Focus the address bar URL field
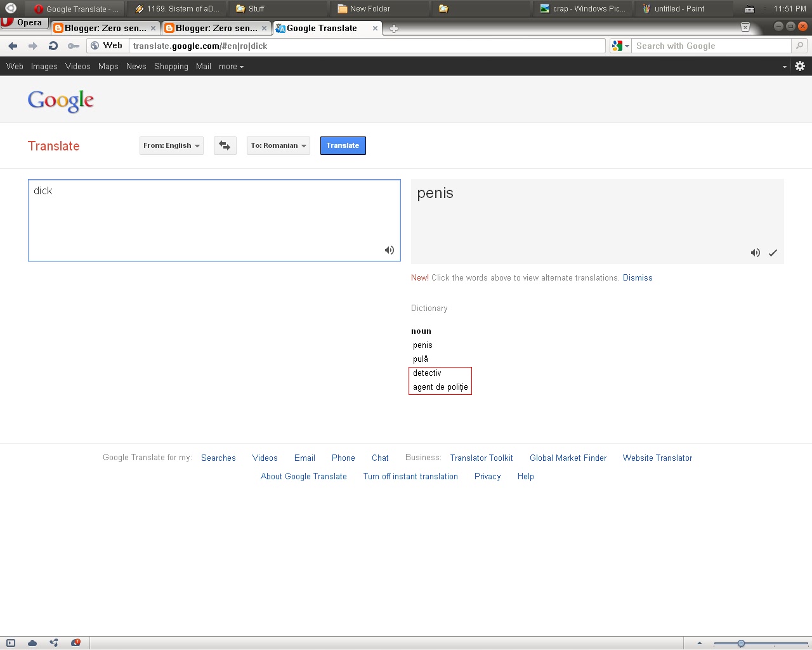The image size is (812, 650). (x=367, y=46)
